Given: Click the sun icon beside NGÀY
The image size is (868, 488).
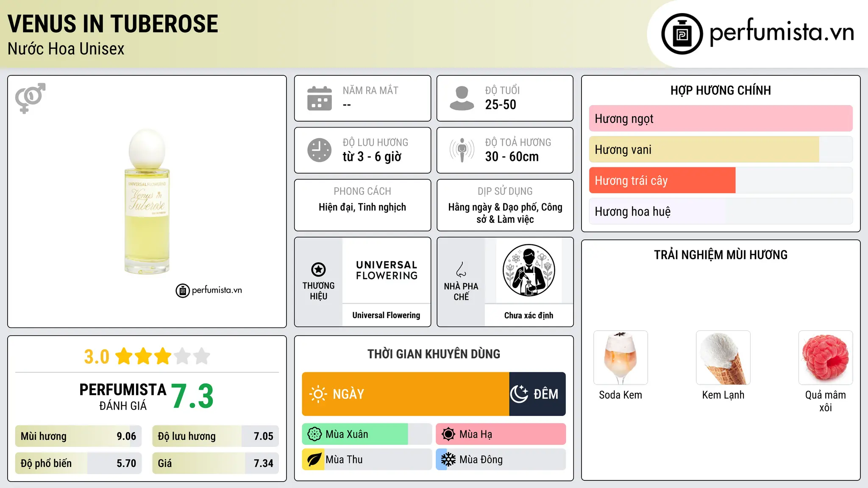Looking at the screenshot, I should click(x=318, y=394).
